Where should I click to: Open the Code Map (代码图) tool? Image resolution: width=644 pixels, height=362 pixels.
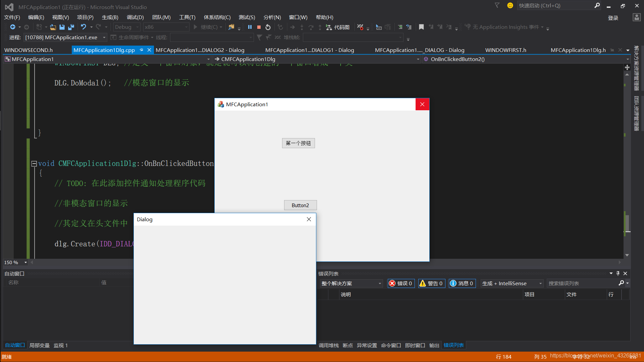338,27
